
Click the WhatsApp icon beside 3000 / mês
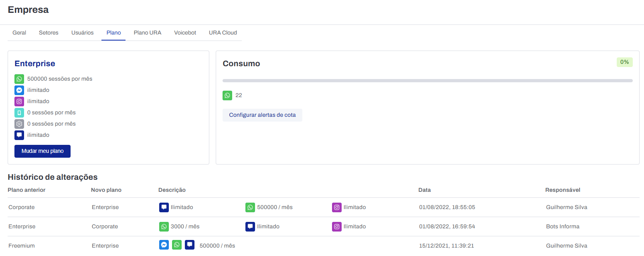[164, 227]
